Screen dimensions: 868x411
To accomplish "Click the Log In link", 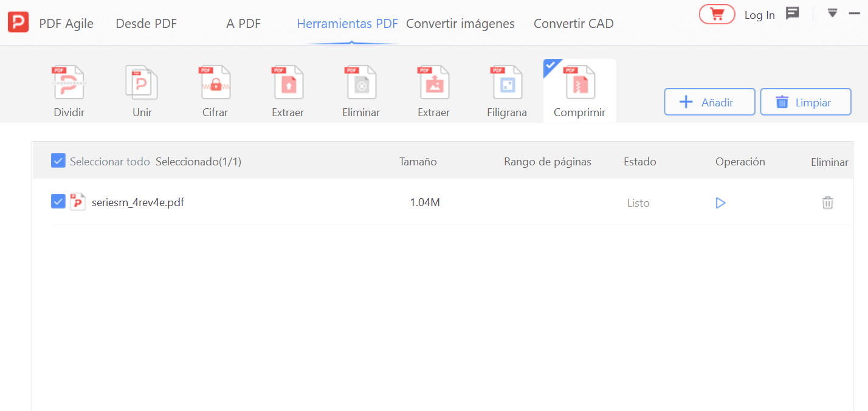I will tap(759, 15).
